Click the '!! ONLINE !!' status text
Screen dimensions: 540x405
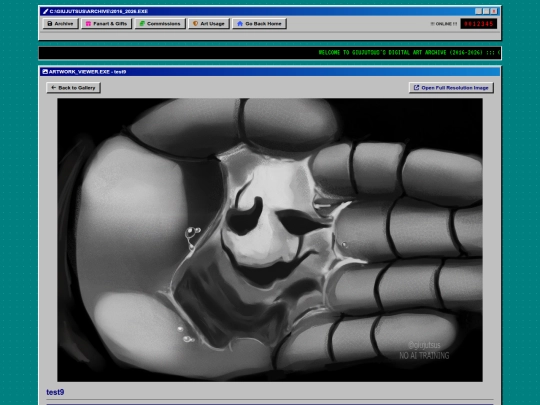(444, 24)
